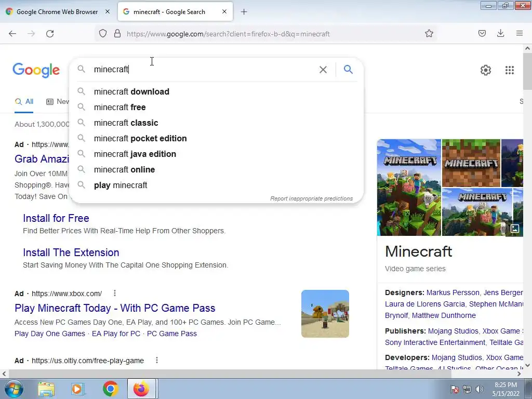532x399 pixels.
Task: Go back to previous page
Action: point(12,34)
